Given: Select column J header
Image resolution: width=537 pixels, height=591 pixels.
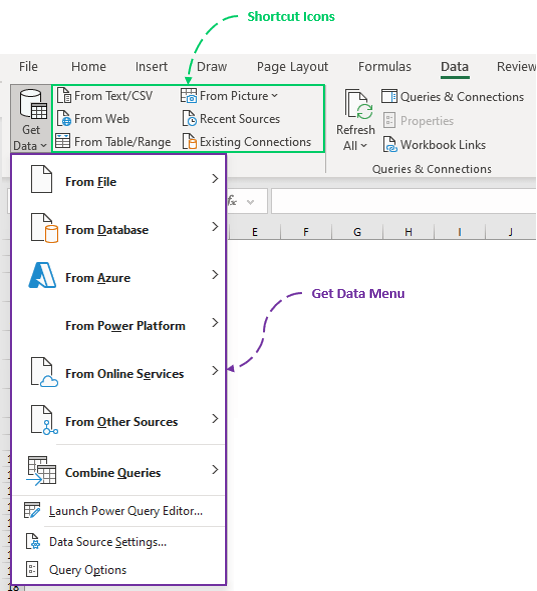Looking at the screenshot, I should tap(511, 231).
